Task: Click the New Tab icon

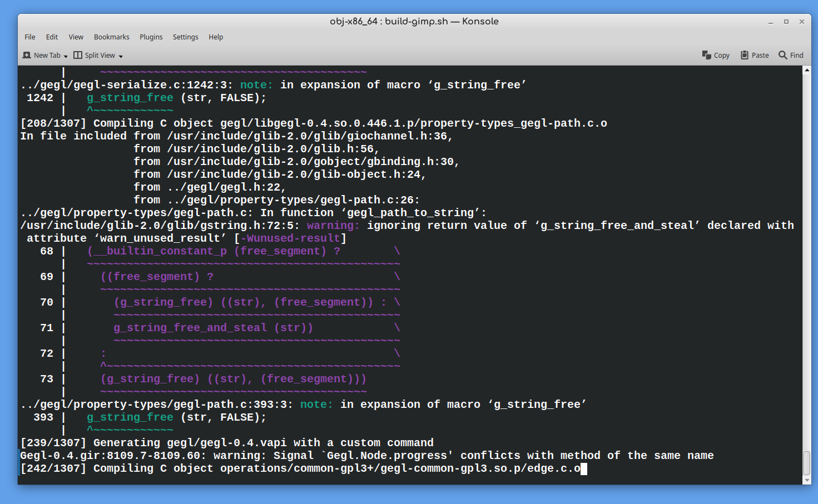Action: pos(27,55)
